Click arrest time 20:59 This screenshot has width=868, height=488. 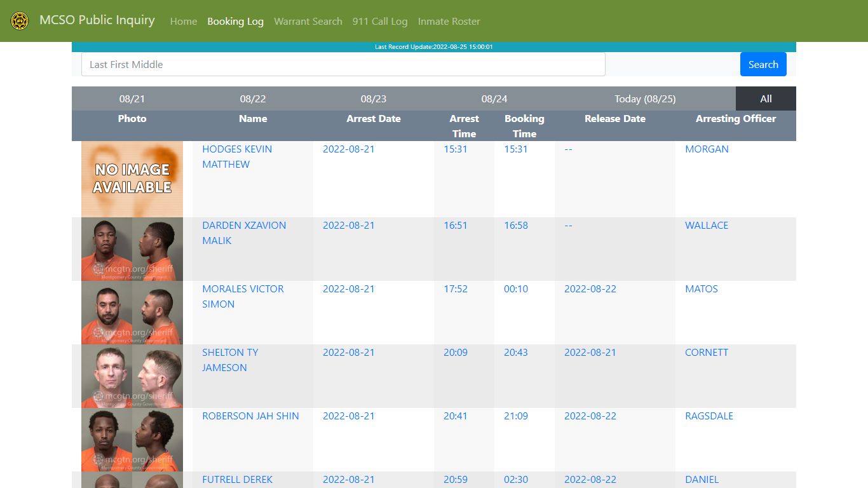point(456,479)
